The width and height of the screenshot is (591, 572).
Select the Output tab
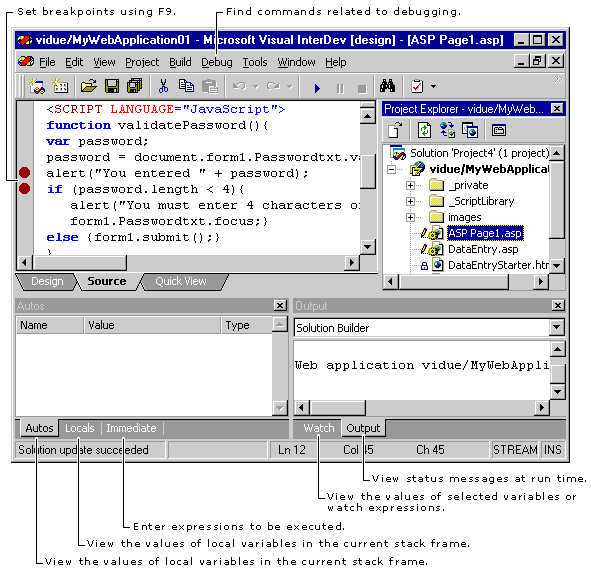(363, 428)
